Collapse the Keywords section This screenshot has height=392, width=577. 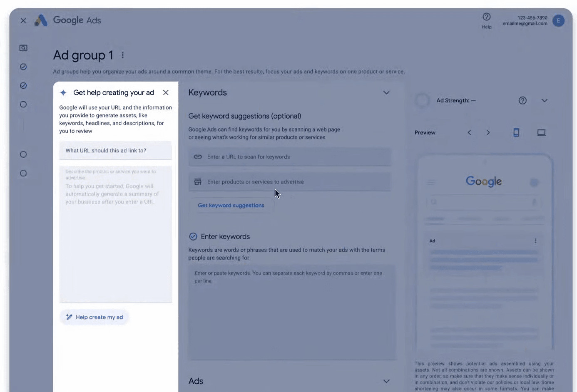[x=386, y=92]
